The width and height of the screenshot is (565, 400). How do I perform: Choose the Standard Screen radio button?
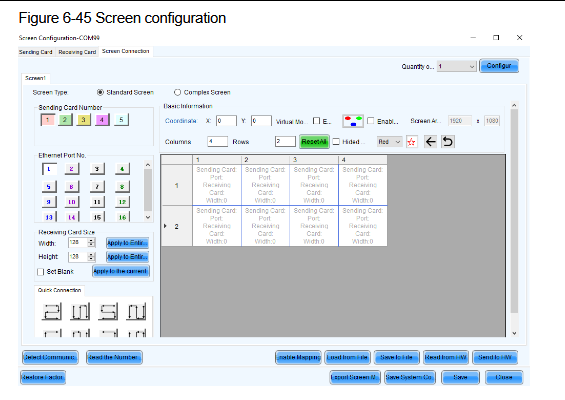pos(101,92)
